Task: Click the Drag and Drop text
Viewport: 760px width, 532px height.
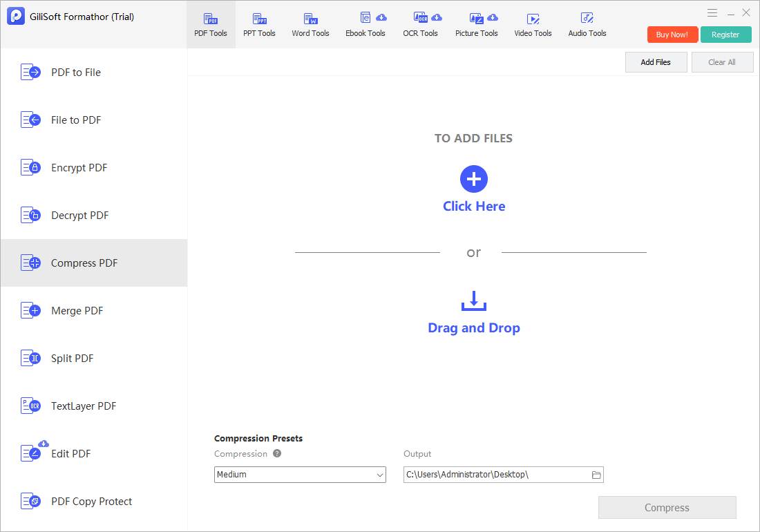Action: tap(474, 328)
